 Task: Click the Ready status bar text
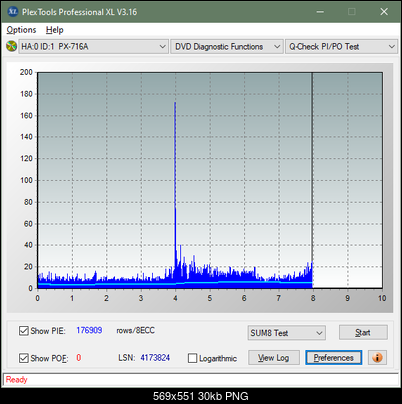pos(16,380)
